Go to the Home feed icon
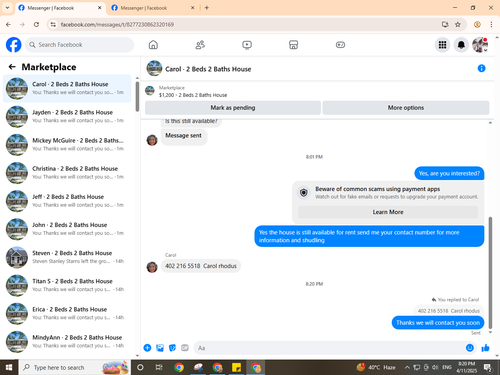Screen dimensions: 500x375 click(153, 45)
